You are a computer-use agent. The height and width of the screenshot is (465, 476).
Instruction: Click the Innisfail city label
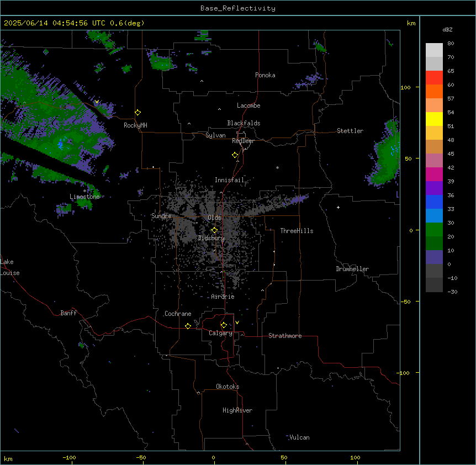pos(229,180)
